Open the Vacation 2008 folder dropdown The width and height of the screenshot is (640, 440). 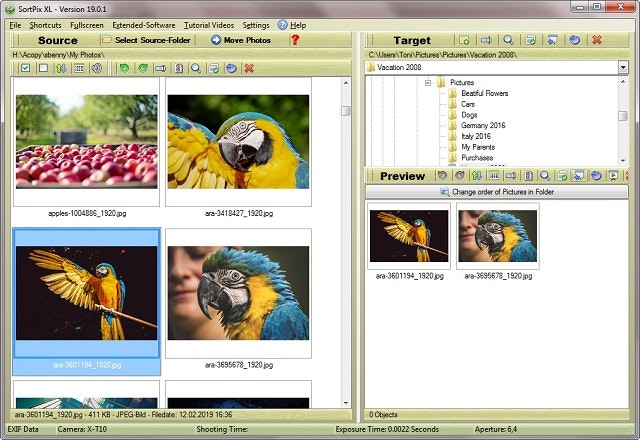point(623,67)
